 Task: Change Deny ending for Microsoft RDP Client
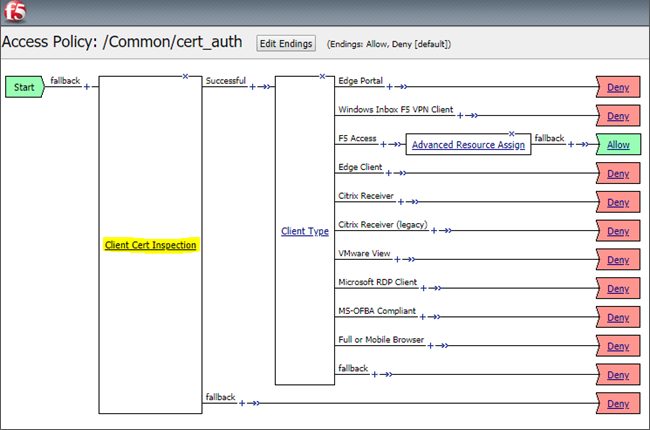618,289
